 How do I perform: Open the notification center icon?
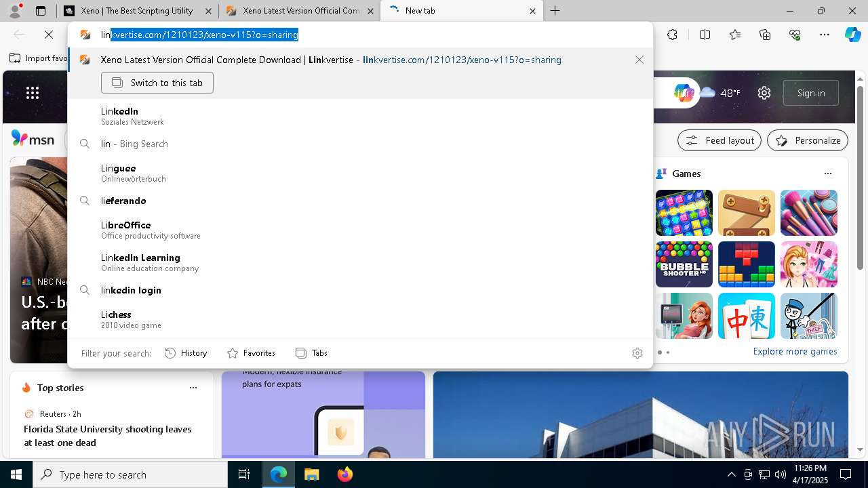point(846,474)
